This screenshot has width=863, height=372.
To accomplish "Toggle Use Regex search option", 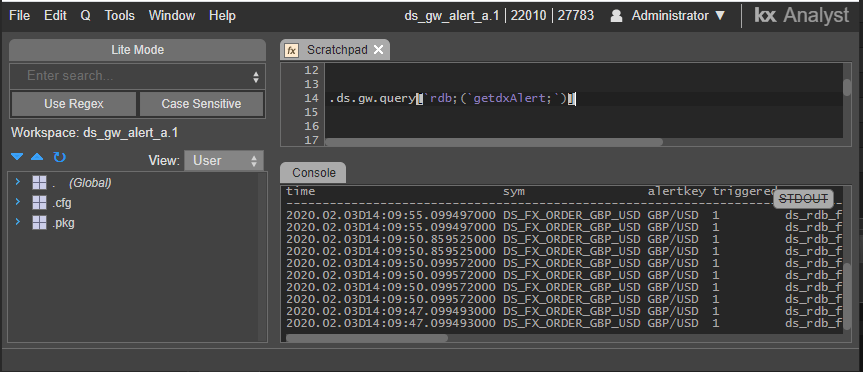I will (74, 104).
